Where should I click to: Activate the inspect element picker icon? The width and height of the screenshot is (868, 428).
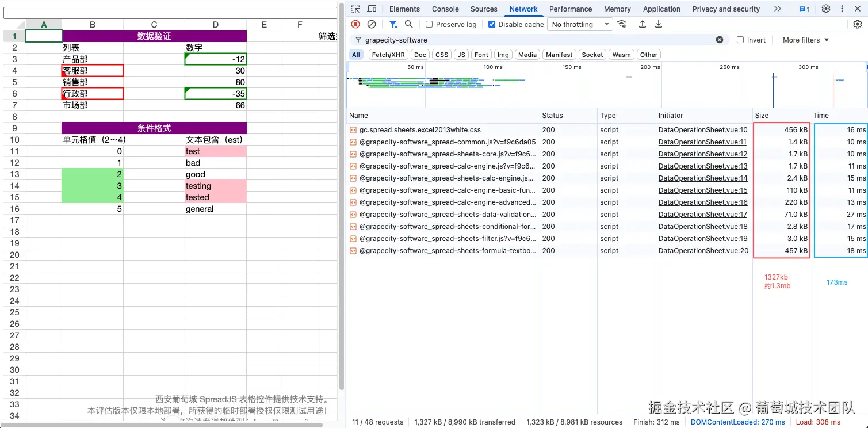[356, 9]
